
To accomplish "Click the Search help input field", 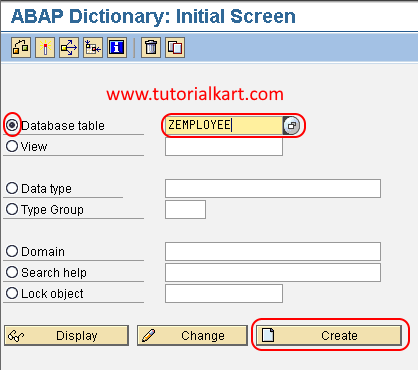I will (273, 273).
